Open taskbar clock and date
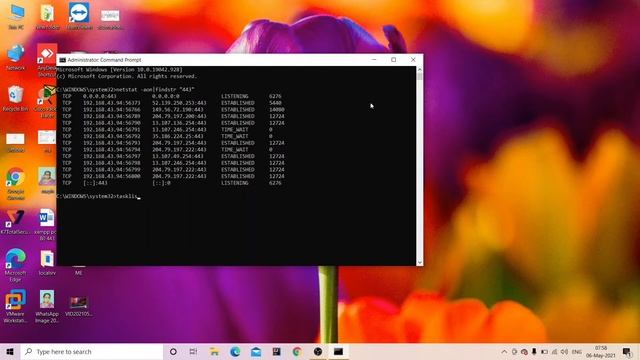640x360 pixels. (600, 351)
